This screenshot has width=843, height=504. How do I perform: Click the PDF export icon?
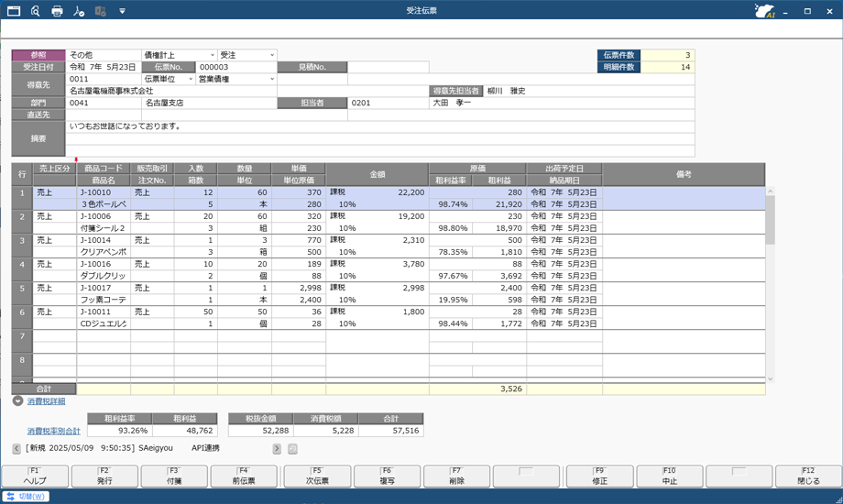click(79, 11)
